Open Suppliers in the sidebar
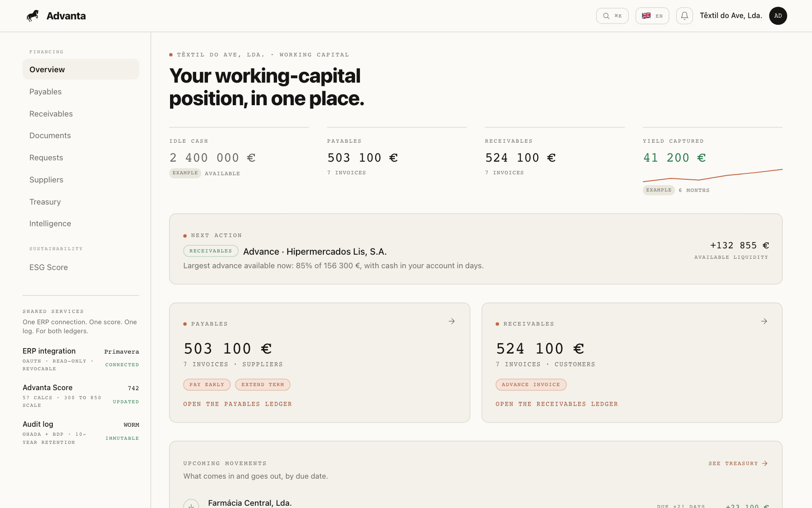The image size is (812, 508). pyautogui.click(x=81, y=180)
